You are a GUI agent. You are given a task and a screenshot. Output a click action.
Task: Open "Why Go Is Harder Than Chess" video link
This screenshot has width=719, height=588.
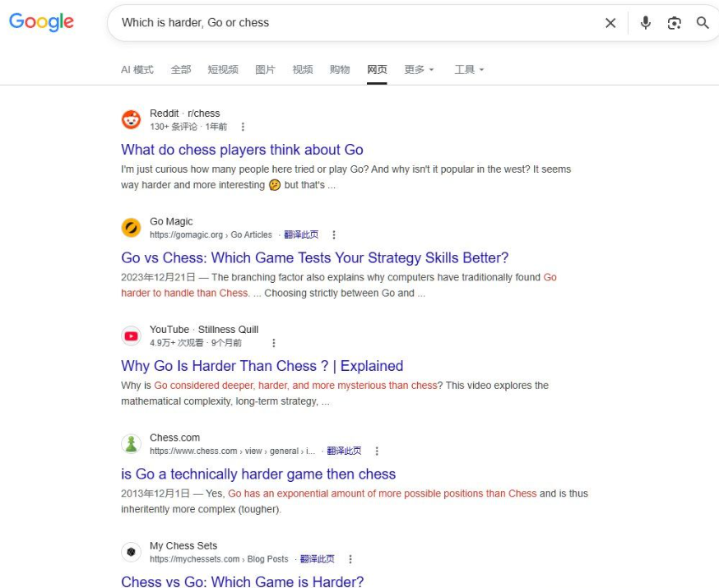(262, 366)
